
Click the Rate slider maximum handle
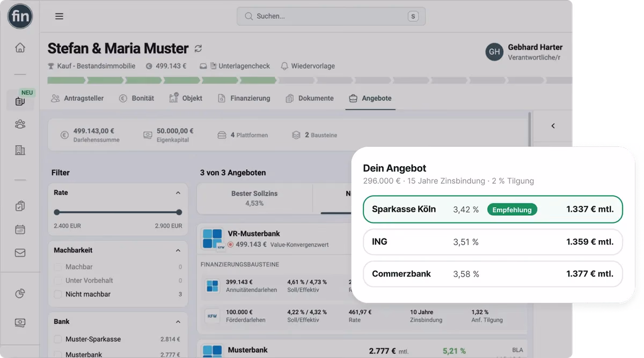pos(179,212)
